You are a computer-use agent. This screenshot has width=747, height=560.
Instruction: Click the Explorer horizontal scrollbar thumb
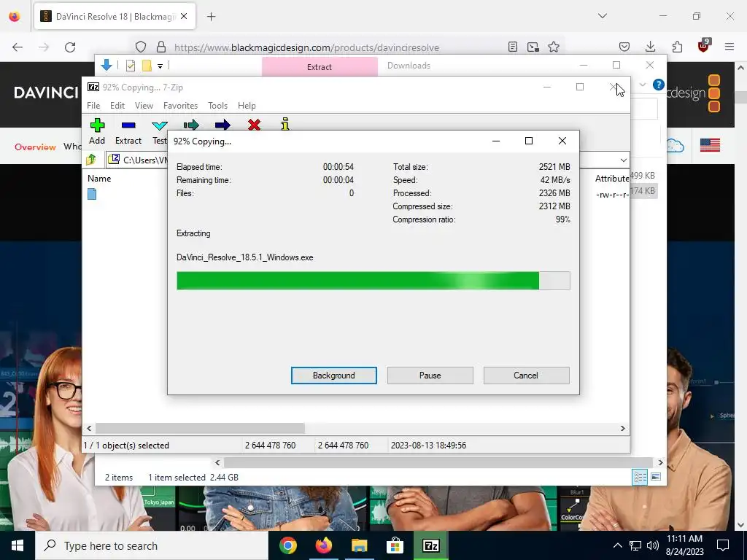[438, 462]
